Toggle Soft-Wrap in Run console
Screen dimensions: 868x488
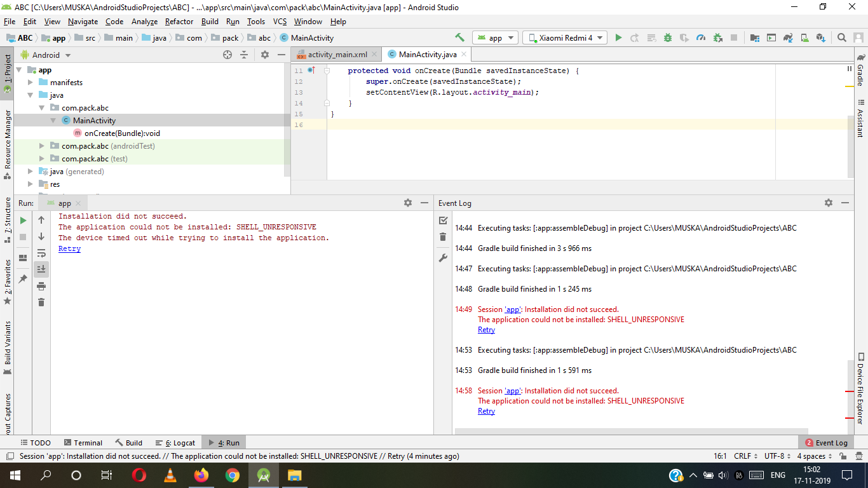tap(41, 253)
